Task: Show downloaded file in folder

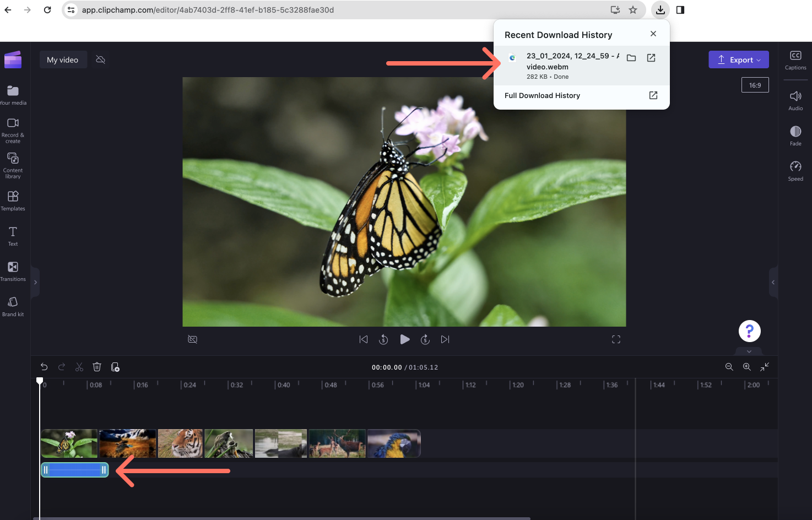Action: pyautogui.click(x=631, y=58)
